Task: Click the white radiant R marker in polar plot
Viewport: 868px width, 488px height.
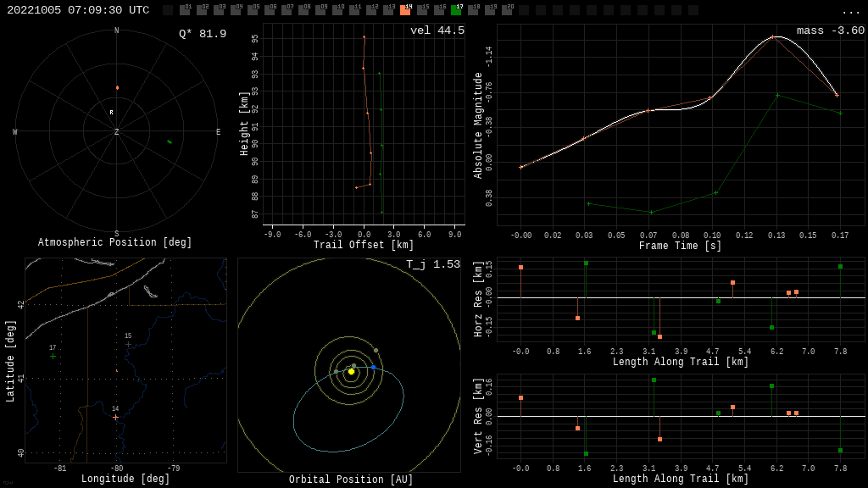Action: pos(111,113)
